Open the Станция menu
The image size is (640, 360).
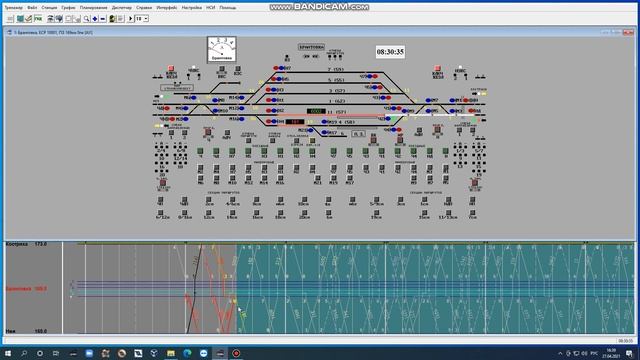pyautogui.click(x=49, y=7)
